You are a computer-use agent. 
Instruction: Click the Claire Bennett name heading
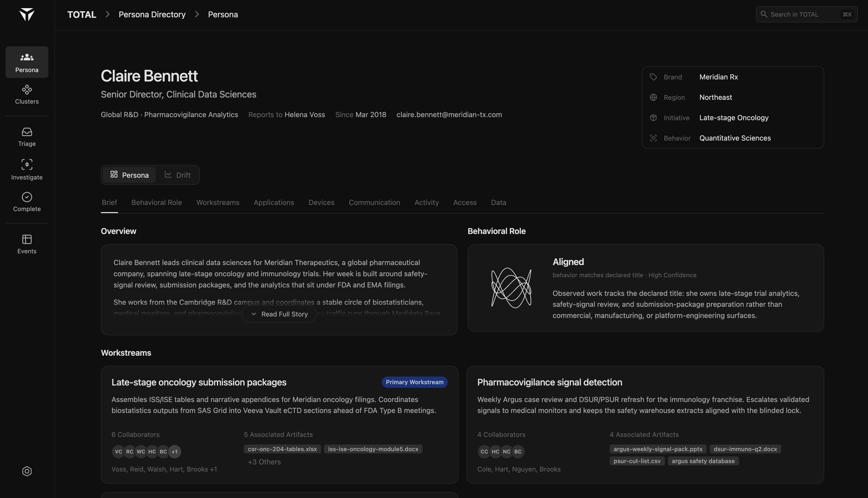point(149,76)
